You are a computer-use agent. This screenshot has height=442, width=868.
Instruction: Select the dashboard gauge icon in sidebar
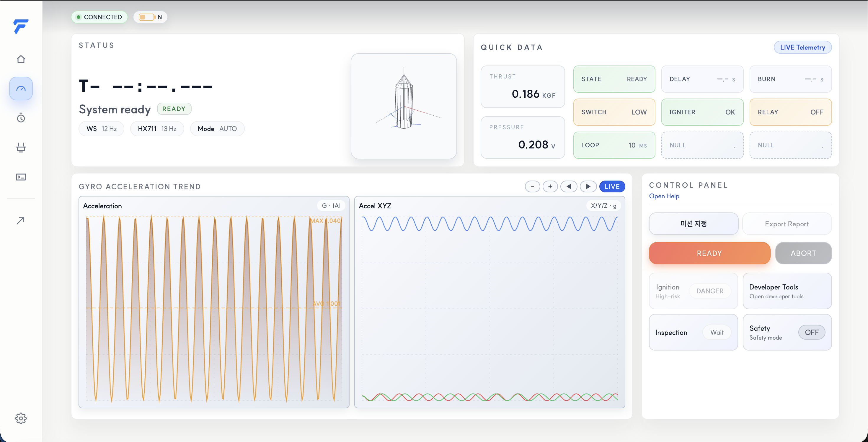point(21,89)
